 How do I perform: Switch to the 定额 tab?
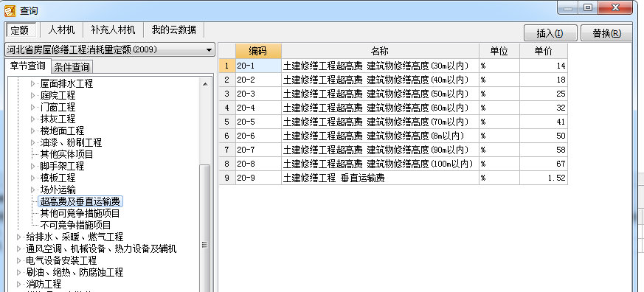21,30
